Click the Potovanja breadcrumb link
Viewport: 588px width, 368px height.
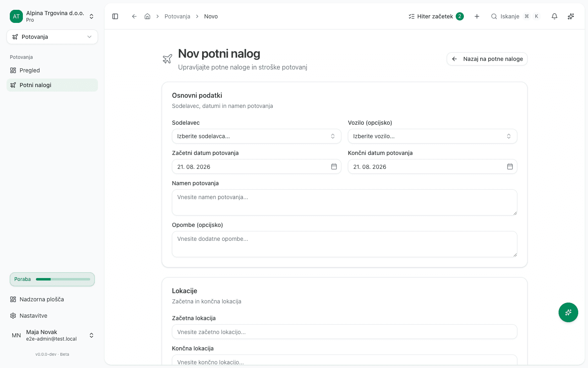(177, 16)
